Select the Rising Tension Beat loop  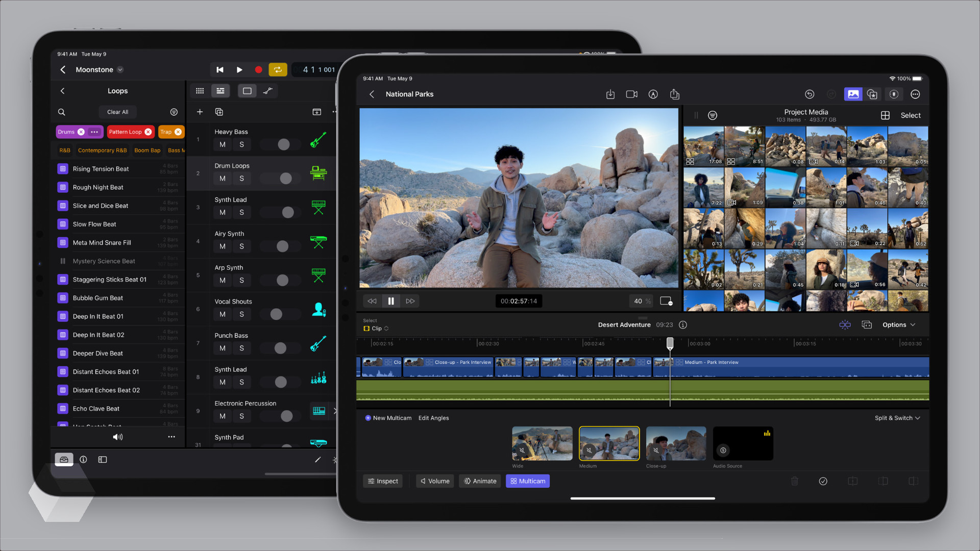tap(117, 169)
